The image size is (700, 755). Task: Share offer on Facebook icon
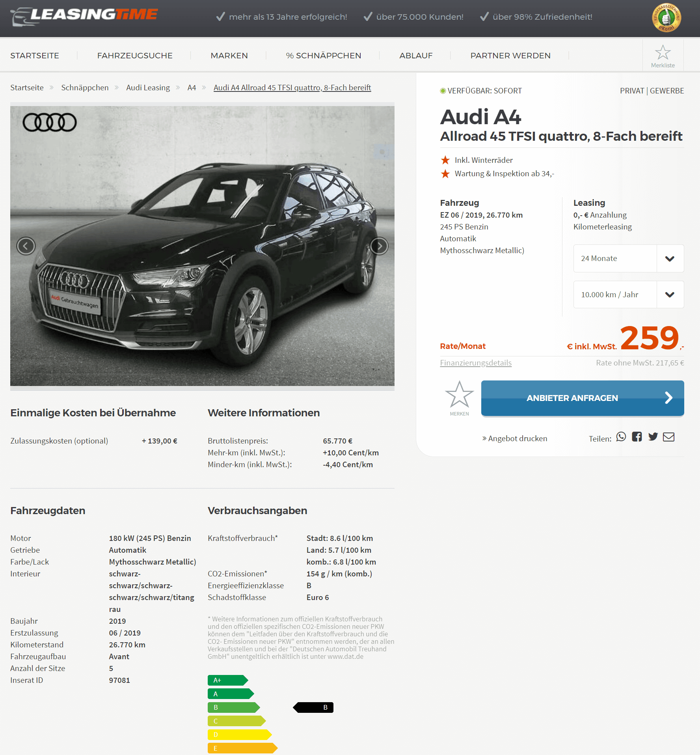tap(637, 437)
